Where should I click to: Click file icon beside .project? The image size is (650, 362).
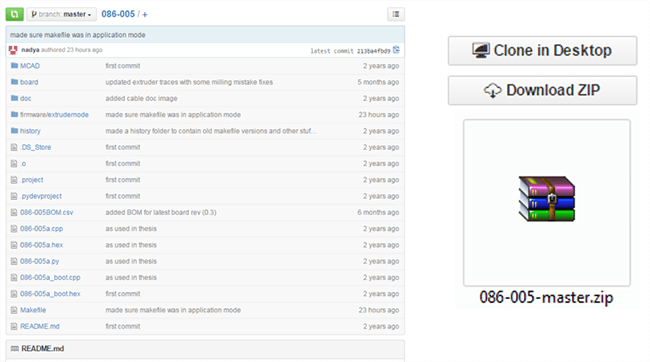coord(14,180)
